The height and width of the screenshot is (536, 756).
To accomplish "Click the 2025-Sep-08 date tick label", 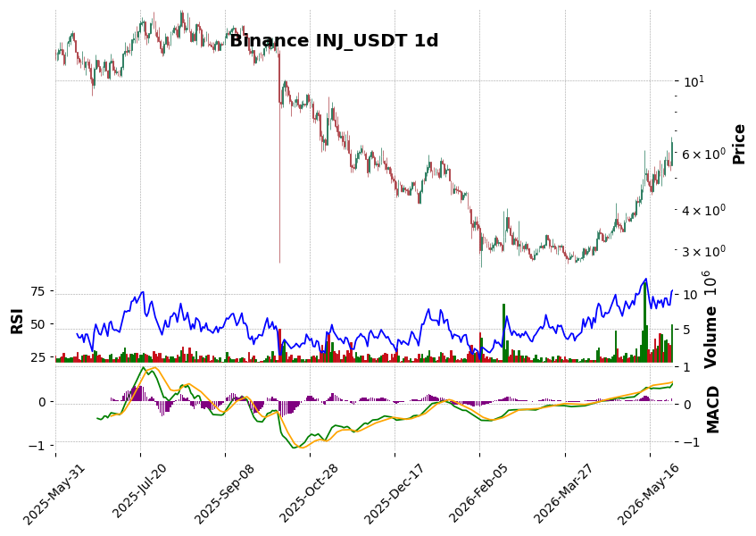I will click(x=224, y=496).
